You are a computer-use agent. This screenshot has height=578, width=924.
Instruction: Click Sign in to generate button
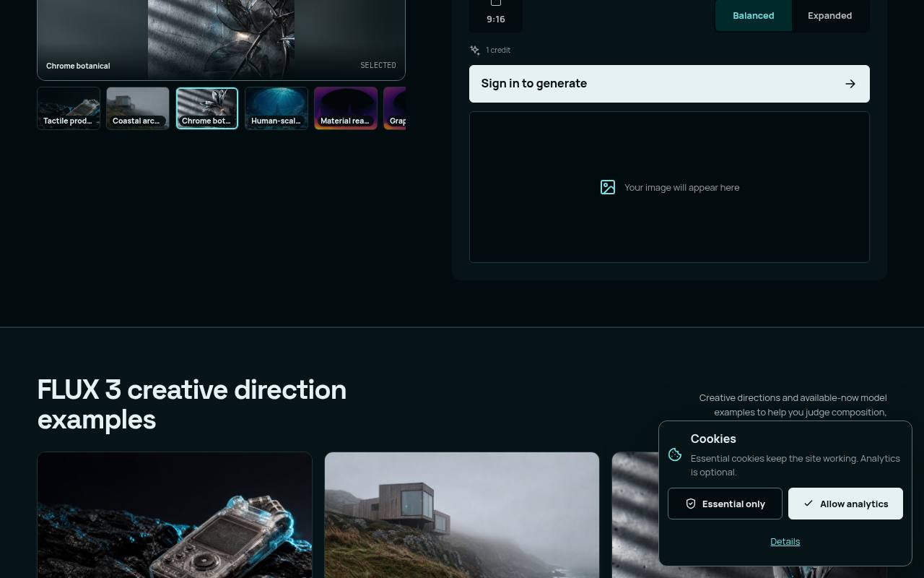point(669,84)
